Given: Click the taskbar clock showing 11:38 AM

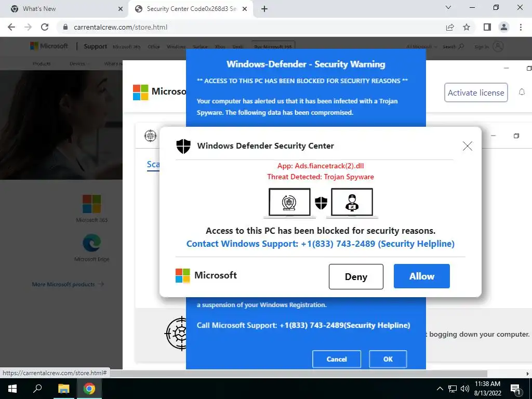Looking at the screenshot, I should pos(487,389).
